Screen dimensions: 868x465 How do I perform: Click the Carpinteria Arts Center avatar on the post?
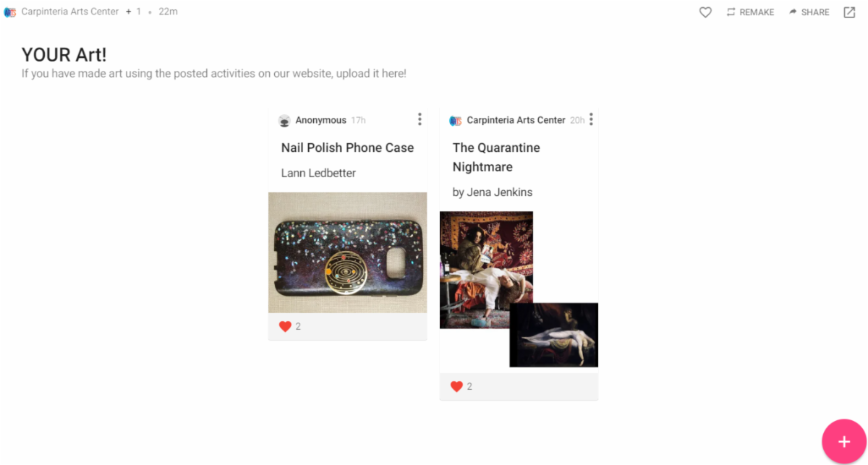pos(456,120)
